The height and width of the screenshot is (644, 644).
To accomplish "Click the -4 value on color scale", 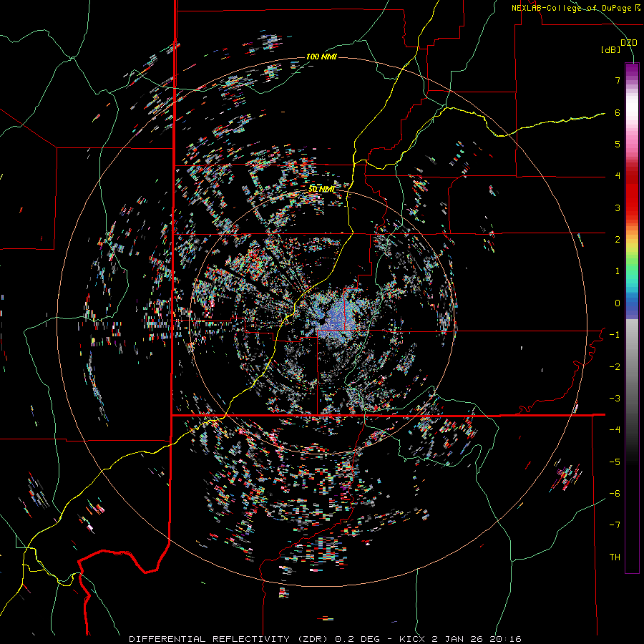I will tap(615, 430).
